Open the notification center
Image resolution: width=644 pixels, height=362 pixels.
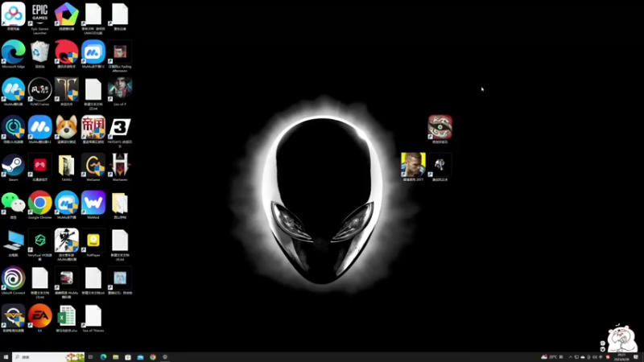coord(637,357)
